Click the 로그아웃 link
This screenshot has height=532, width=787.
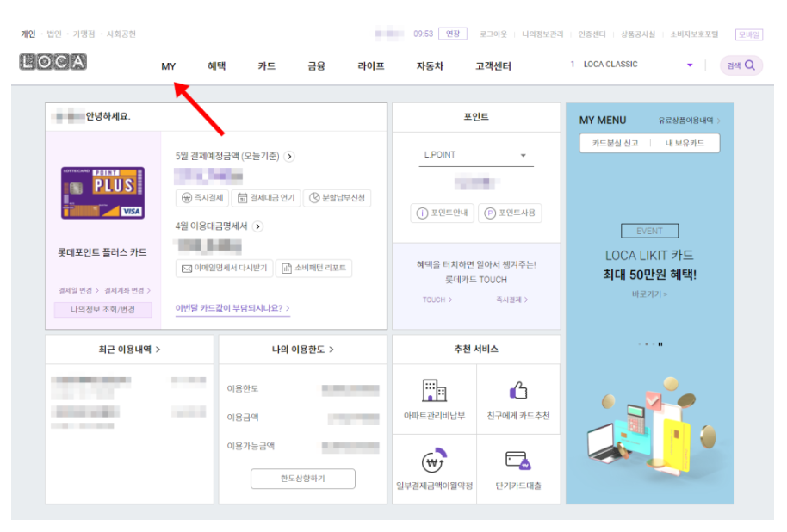pos(493,34)
